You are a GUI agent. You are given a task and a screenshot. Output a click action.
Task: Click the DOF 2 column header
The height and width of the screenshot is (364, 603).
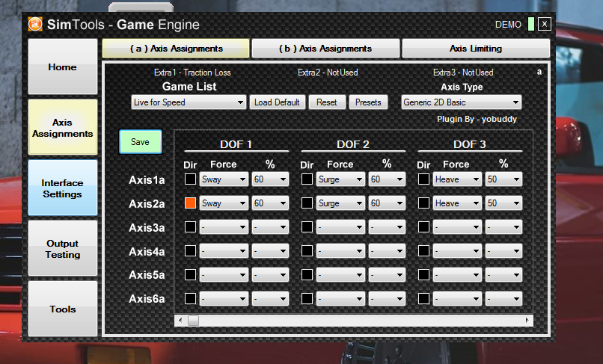[x=353, y=144]
